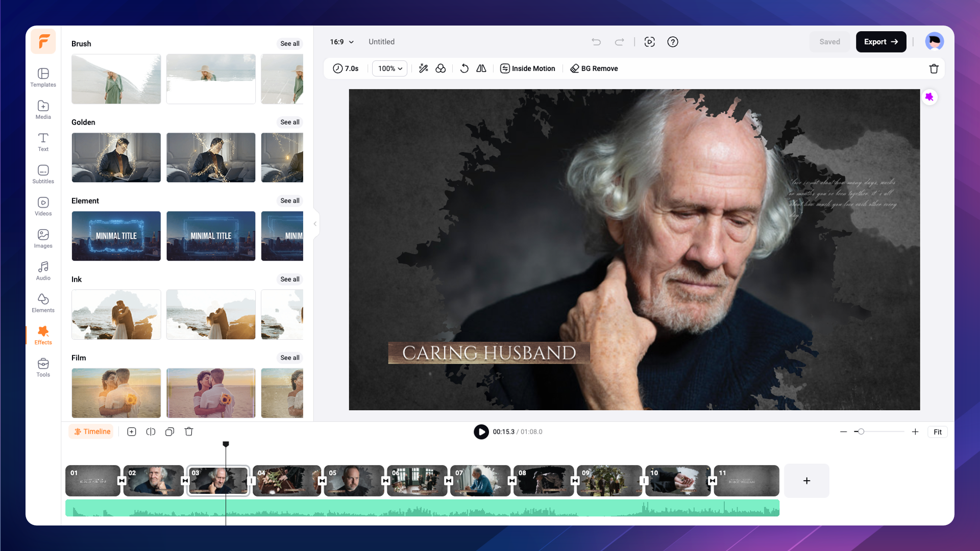Click the color filter circles icon

440,68
